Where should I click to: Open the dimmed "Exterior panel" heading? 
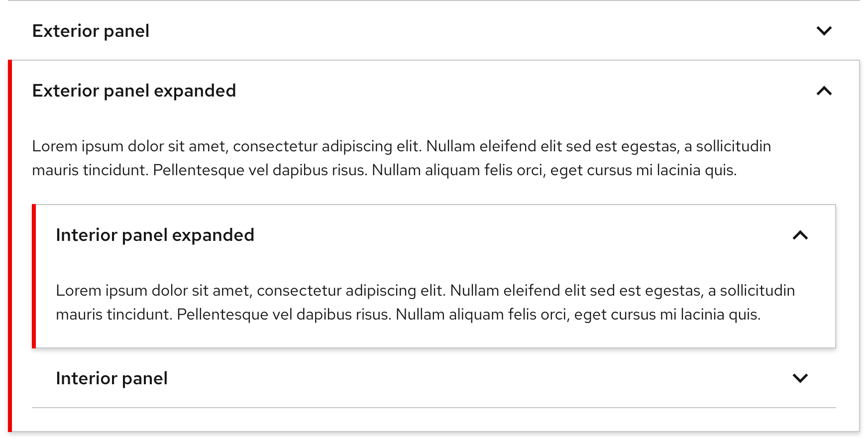(91, 31)
